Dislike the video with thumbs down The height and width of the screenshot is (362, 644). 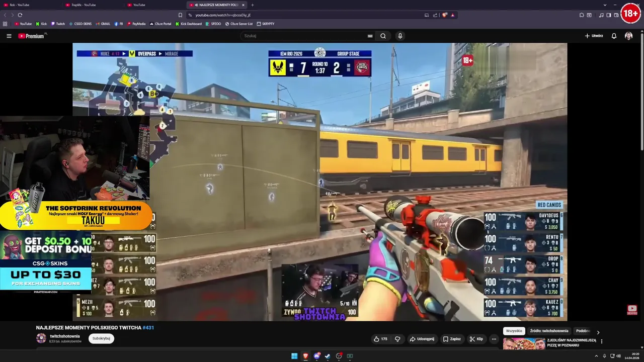click(397, 339)
